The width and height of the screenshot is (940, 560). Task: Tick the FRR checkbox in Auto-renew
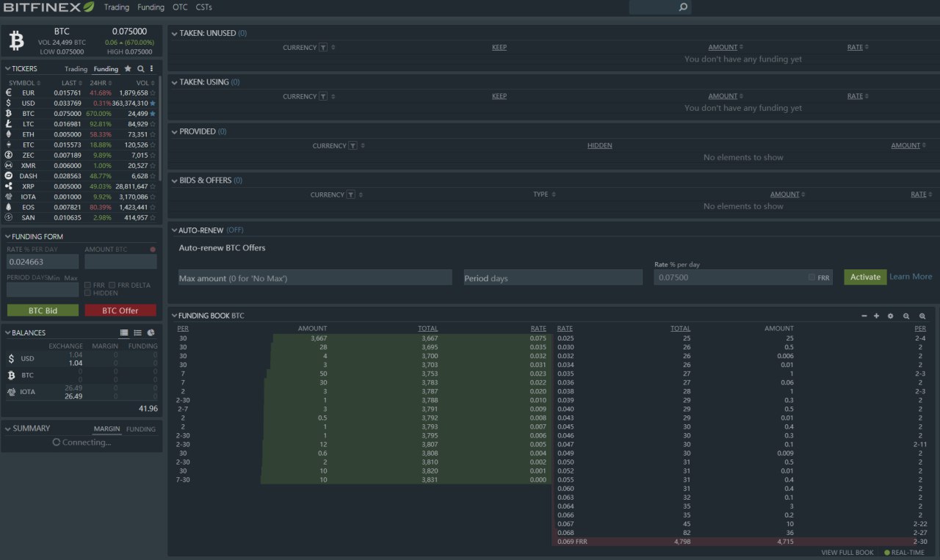click(811, 277)
